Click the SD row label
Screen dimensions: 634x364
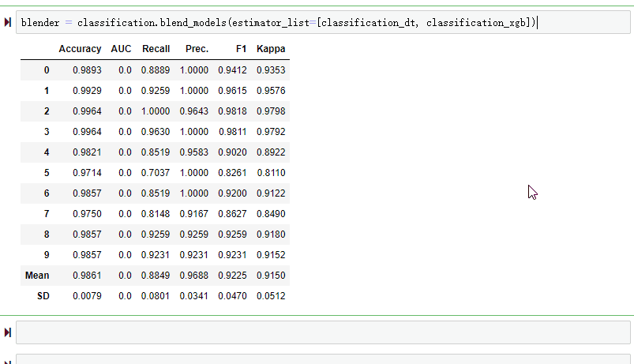click(x=43, y=296)
